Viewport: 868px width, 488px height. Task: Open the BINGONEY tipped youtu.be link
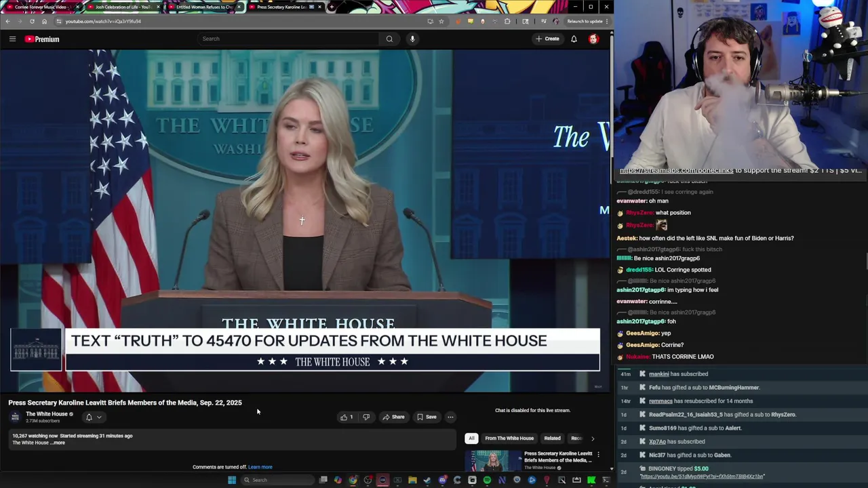(x=702, y=476)
